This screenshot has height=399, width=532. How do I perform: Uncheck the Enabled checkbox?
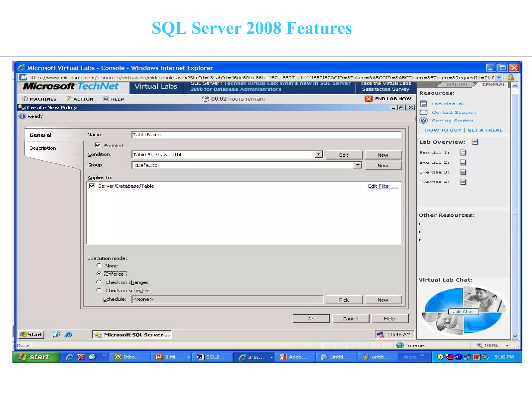click(x=98, y=145)
